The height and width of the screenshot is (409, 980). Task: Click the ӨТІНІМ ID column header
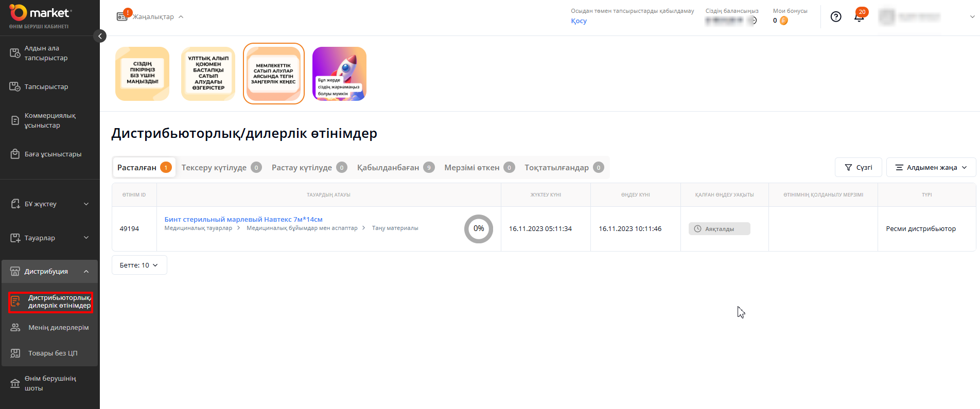point(134,195)
